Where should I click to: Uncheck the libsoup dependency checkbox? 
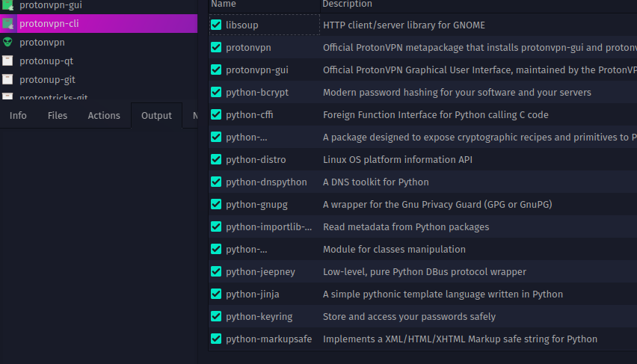tap(216, 25)
